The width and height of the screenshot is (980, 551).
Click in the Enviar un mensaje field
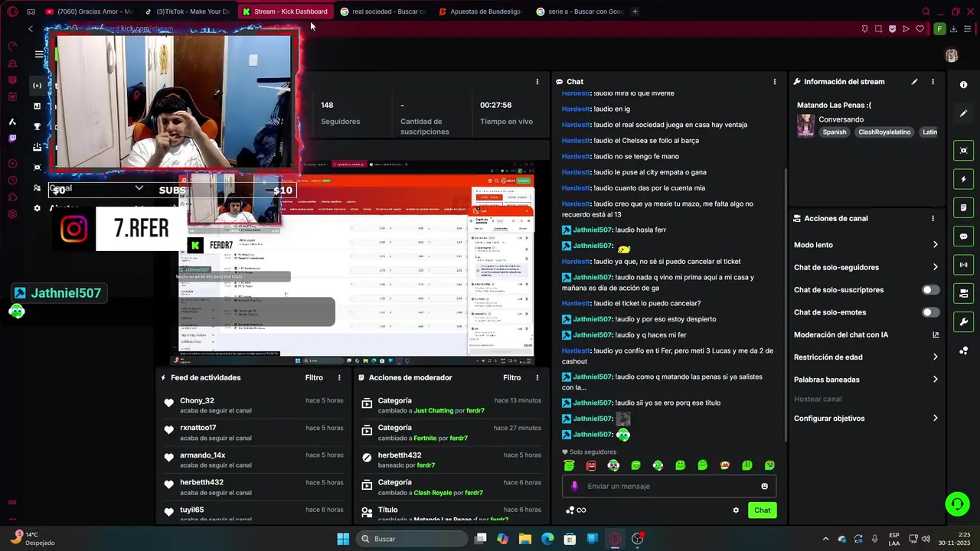pyautogui.click(x=670, y=486)
